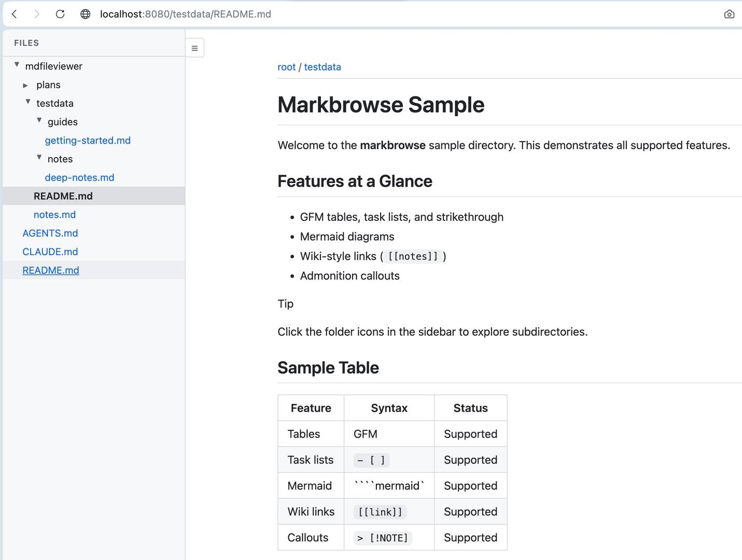Click Feature column header
The image size is (742, 560).
311,408
